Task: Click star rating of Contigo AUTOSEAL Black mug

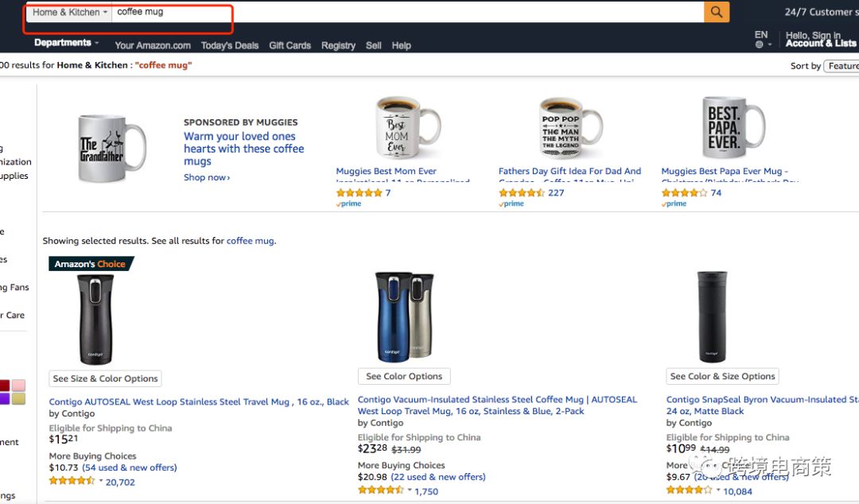Action: (72, 481)
